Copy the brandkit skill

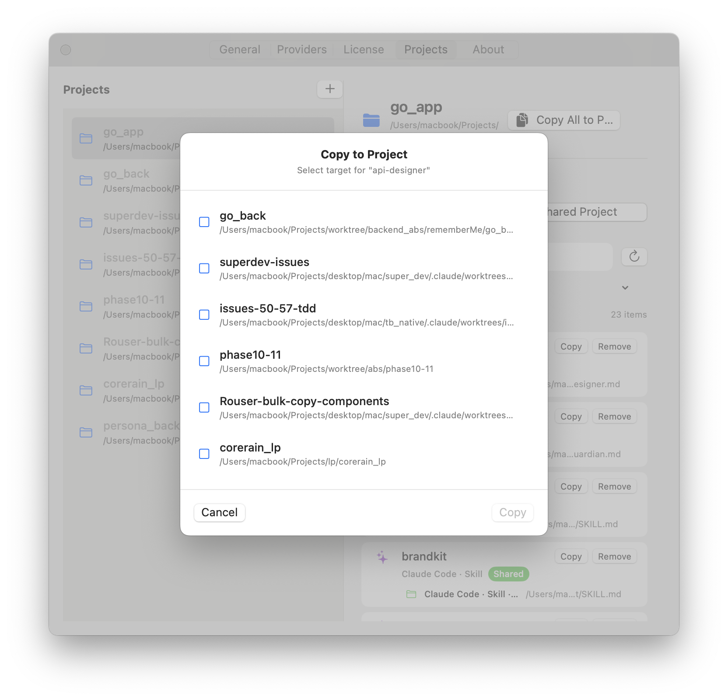[x=571, y=556]
